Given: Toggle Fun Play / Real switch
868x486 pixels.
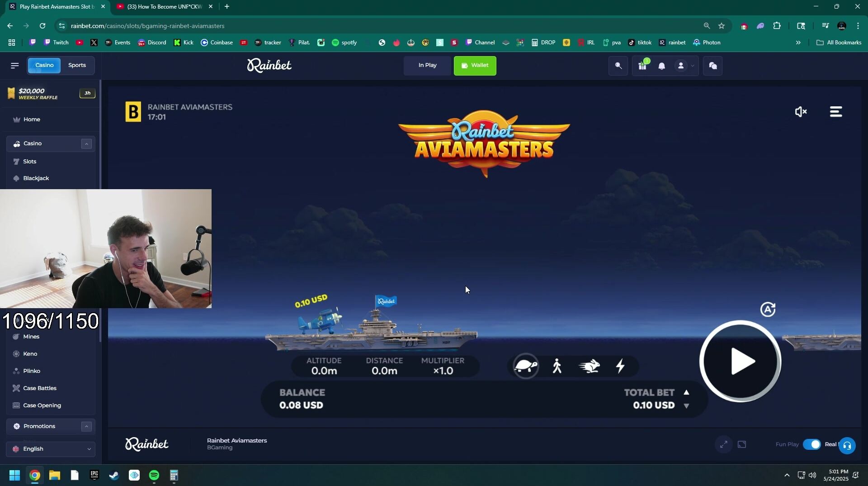Looking at the screenshot, I should [x=812, y=445].
